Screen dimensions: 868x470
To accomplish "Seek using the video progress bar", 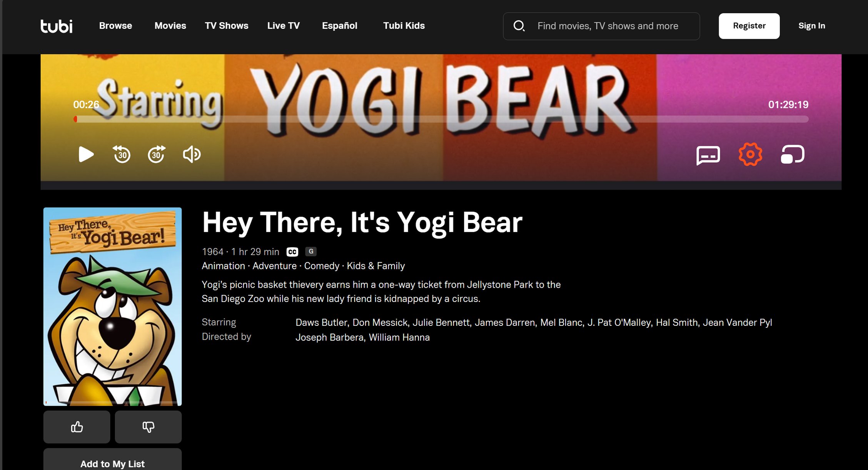I will pyautogui.click(x=441, y=119).
